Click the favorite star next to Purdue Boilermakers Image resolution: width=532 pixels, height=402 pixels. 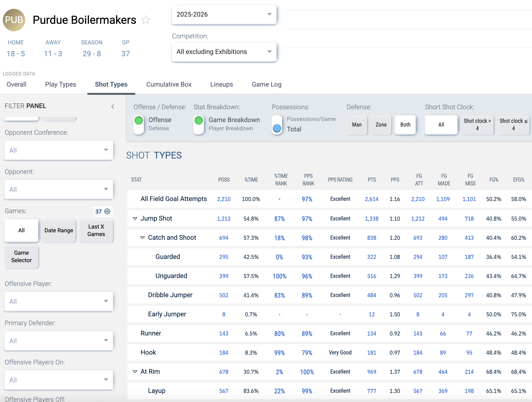[146, 20]
